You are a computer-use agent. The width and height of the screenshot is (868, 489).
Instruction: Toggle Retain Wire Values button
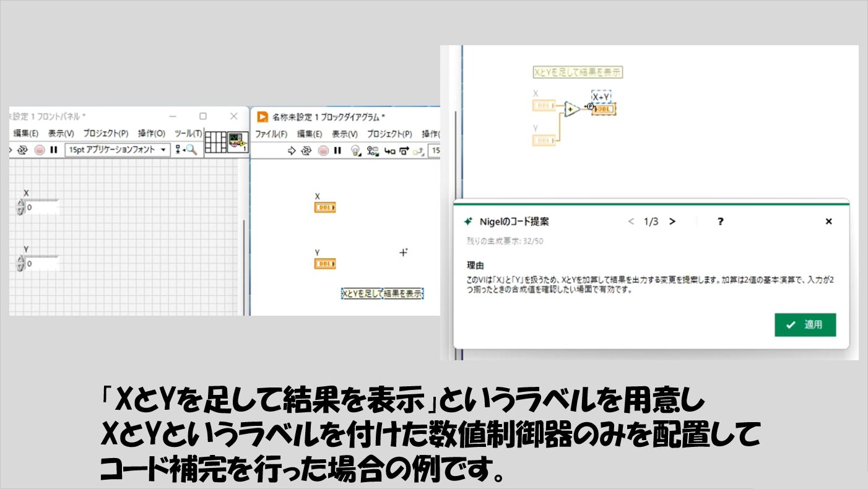click(373, 150)
